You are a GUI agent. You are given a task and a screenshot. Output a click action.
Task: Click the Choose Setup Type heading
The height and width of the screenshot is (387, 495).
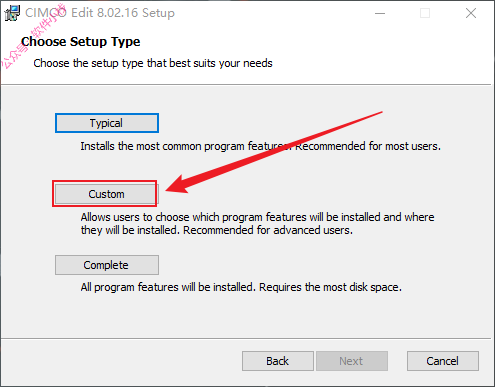pos(81,42)
